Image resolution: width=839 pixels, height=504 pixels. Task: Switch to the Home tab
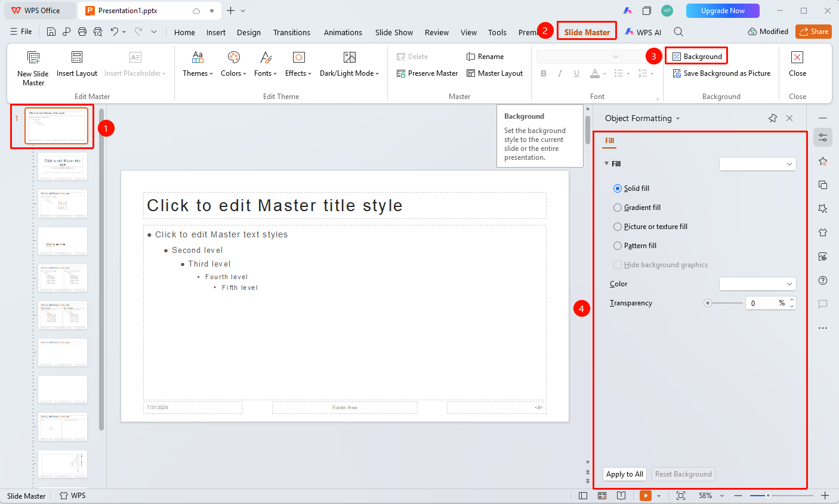[184, 32]
